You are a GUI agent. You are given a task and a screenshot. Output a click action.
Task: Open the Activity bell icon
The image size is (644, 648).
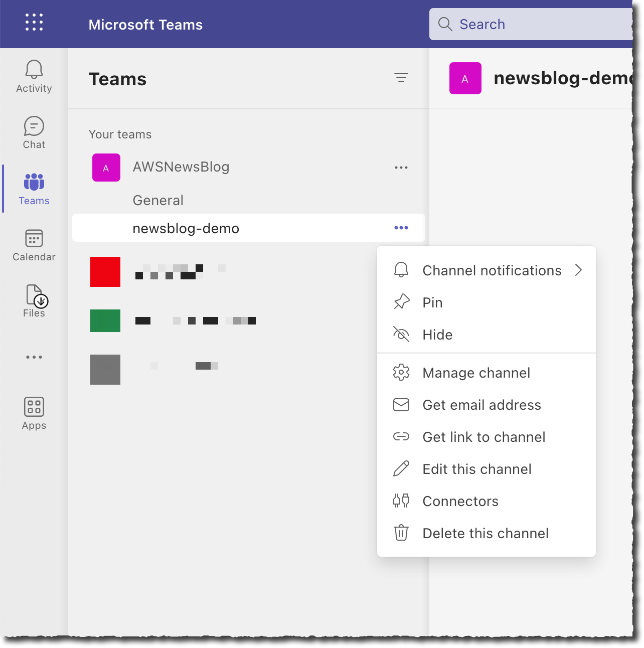click(34, 76)
